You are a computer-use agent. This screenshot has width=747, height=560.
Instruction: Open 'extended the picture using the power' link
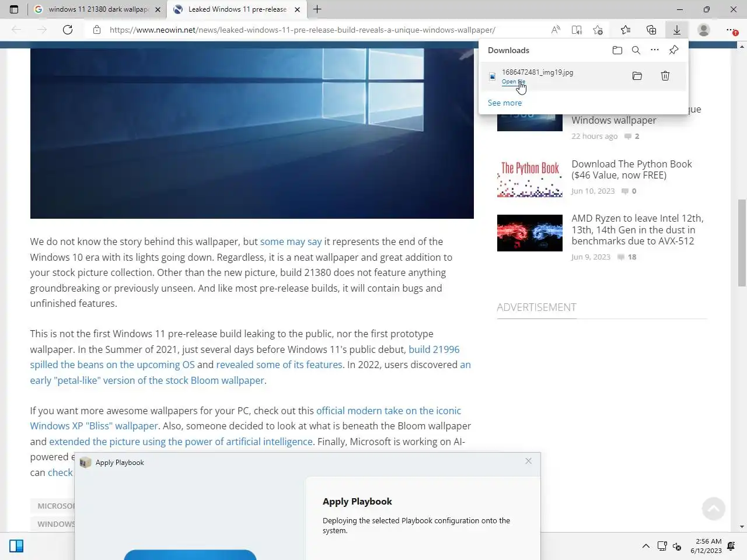click(x=181, y=442)
